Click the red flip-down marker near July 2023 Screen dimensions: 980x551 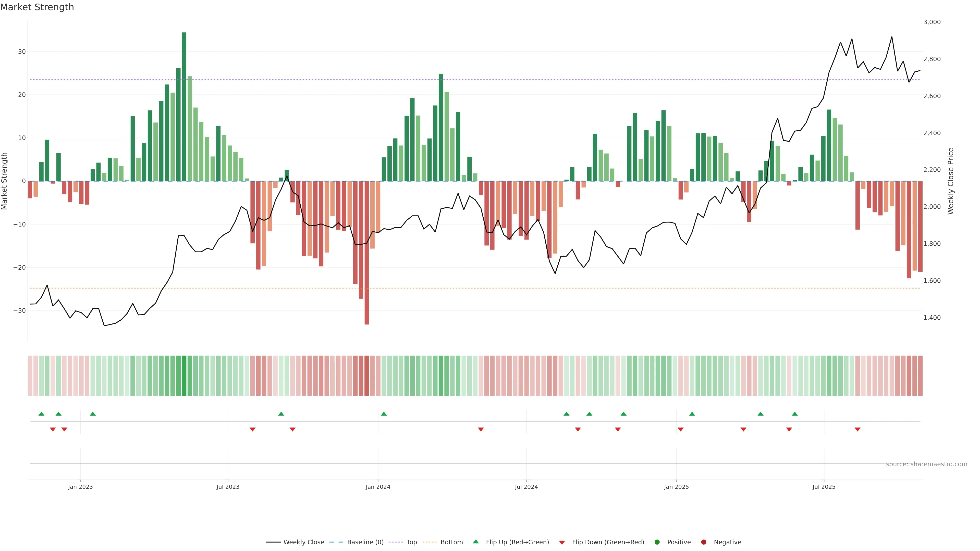253,429
